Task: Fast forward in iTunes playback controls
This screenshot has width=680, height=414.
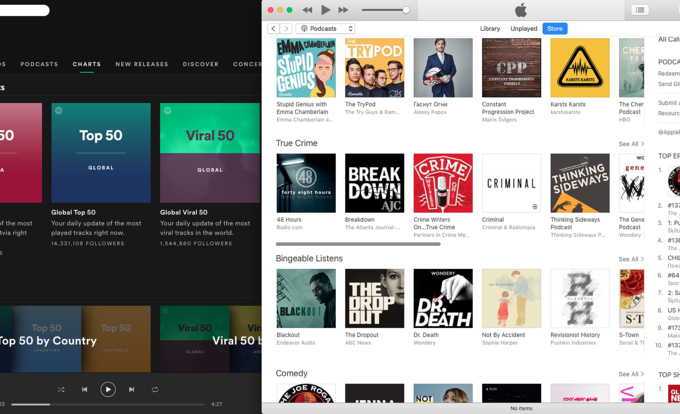Action: [343, 10]
